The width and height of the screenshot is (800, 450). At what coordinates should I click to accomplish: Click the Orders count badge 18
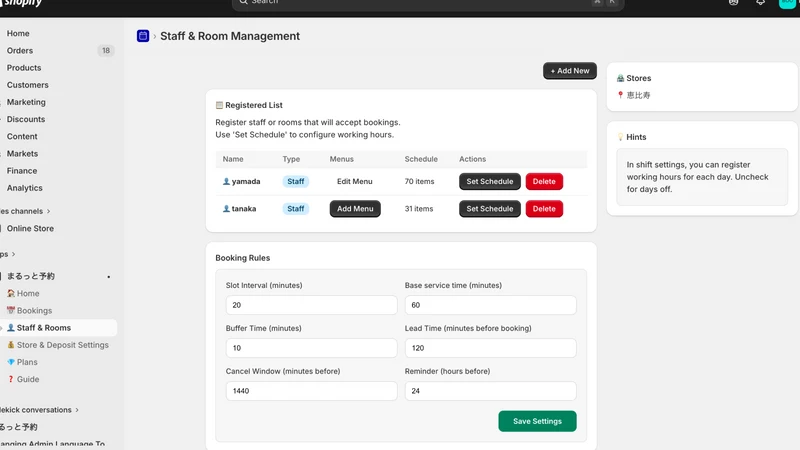(x=106, y=51)
